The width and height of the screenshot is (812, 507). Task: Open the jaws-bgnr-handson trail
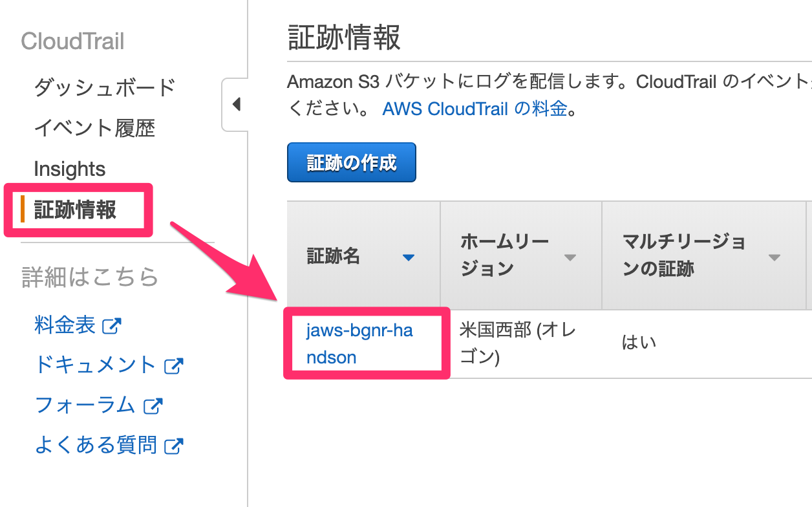(359, 343)
